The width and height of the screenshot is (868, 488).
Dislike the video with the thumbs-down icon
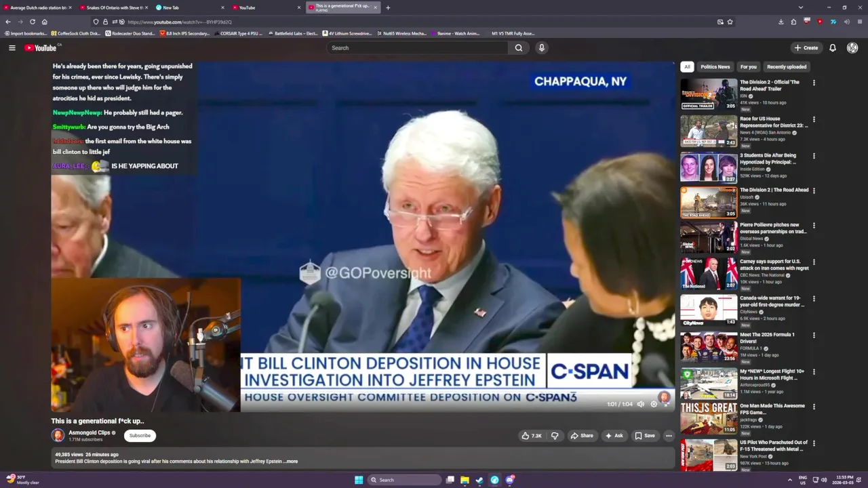pyautogui.click(x=555, y=436)
